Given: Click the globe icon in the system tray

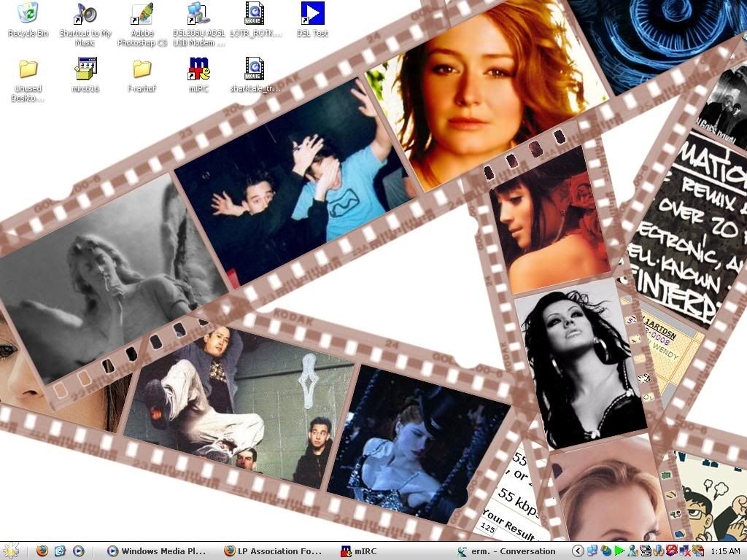Looking at the screenshot, I should pos(605,551).
